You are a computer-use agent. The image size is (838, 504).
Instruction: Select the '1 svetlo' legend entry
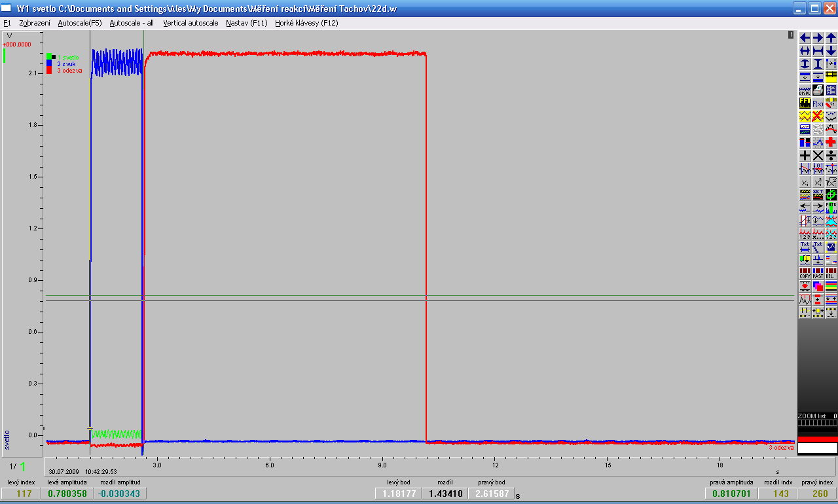coord(67,57)
